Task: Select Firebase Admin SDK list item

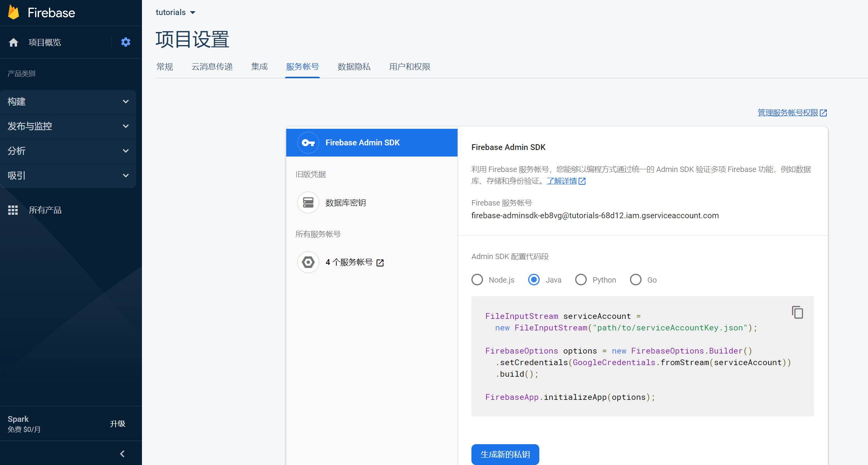Action: coord(372,143)
